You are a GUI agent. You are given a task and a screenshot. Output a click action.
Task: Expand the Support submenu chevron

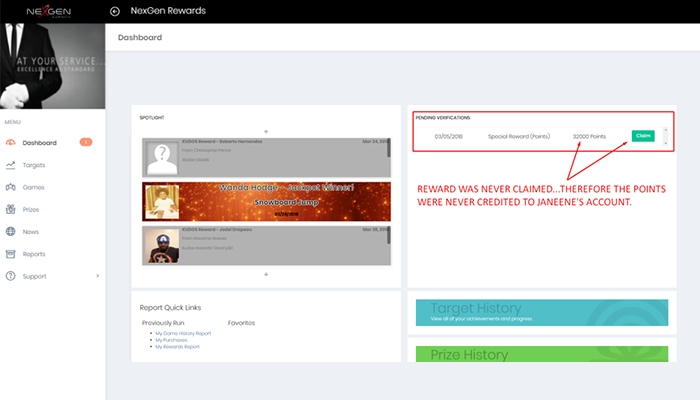[x=97, y=276]
